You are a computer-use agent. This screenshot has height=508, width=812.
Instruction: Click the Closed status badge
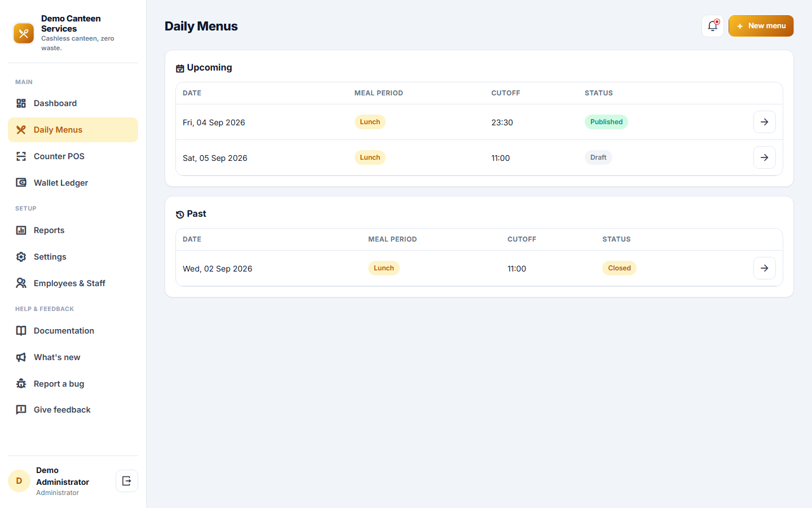[x=619, y=268]
